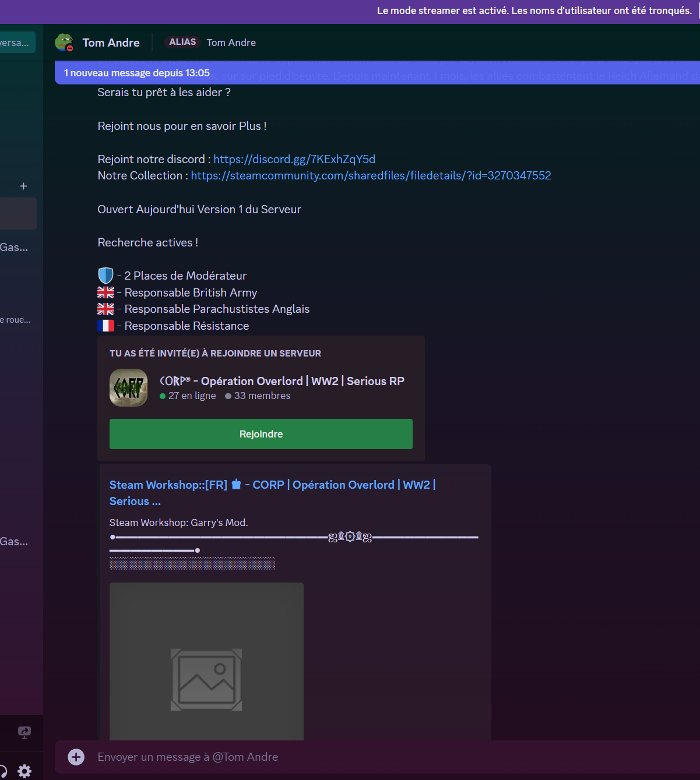Click the bold Tom Andre username heading
Image resolution: width=700 pixels, height=780 pixels.
111,43
